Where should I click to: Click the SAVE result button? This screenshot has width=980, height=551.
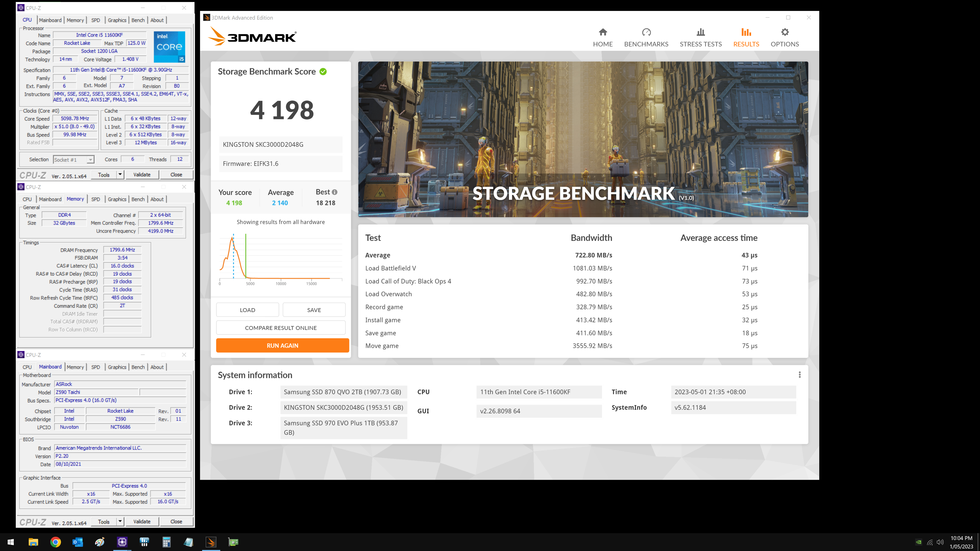click(x=314, y=310)
